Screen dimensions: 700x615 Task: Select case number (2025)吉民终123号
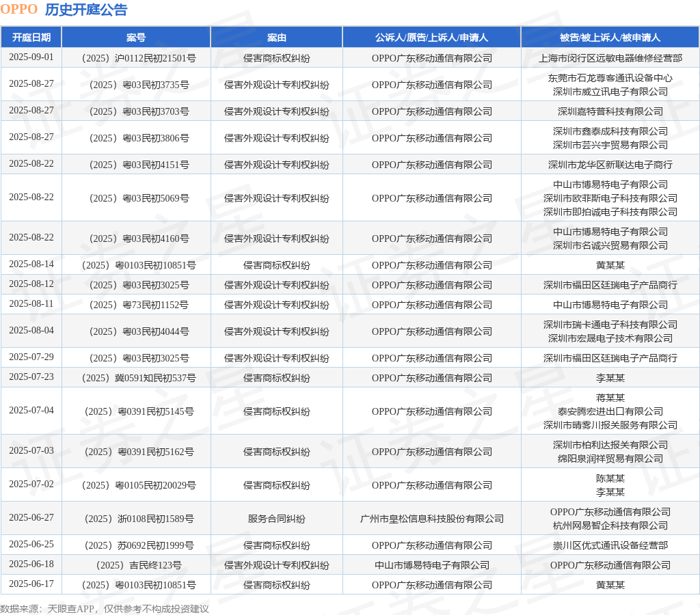click(x=139, y=565)
